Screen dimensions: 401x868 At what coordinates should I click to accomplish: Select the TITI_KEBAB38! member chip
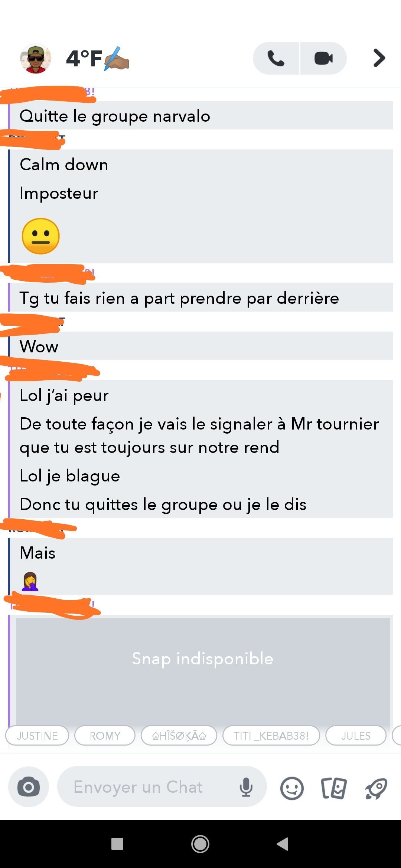[271, 736]
